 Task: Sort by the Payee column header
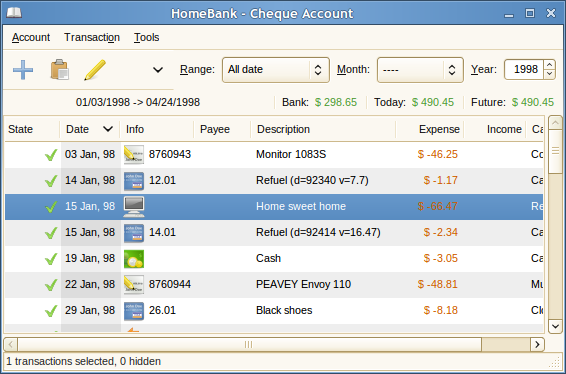click(x=222, y=129)
